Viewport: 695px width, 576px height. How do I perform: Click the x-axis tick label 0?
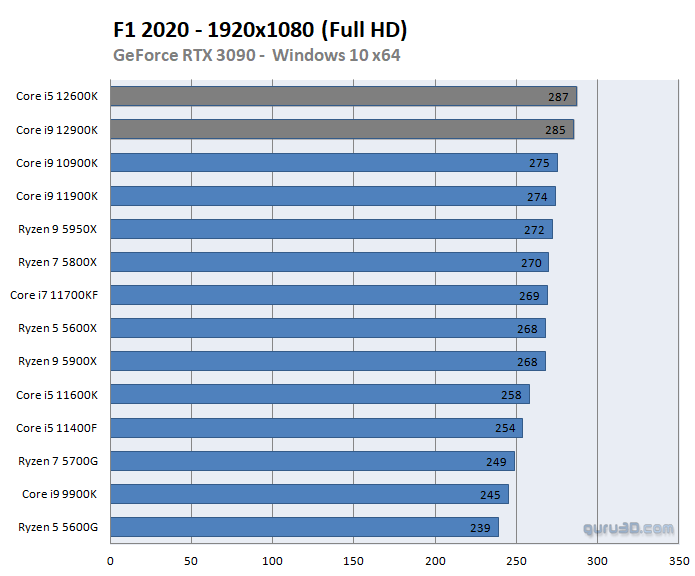coord(110,561)
